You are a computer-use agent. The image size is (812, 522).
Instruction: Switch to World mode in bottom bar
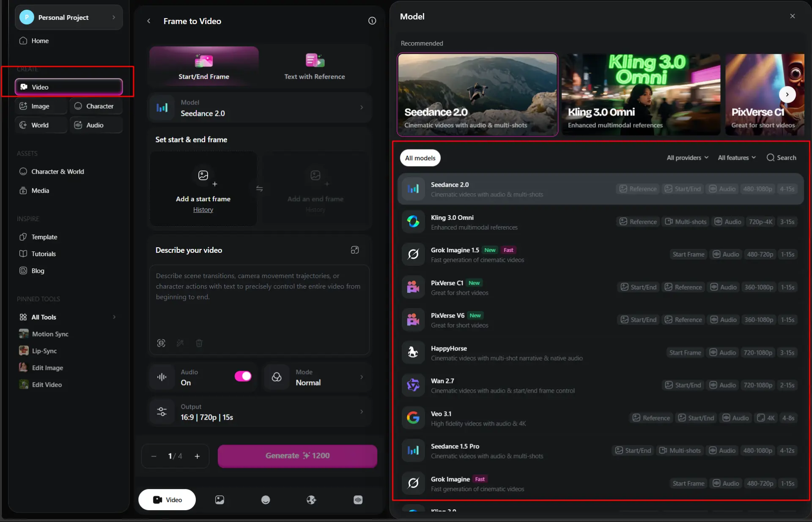coord(312,500)
